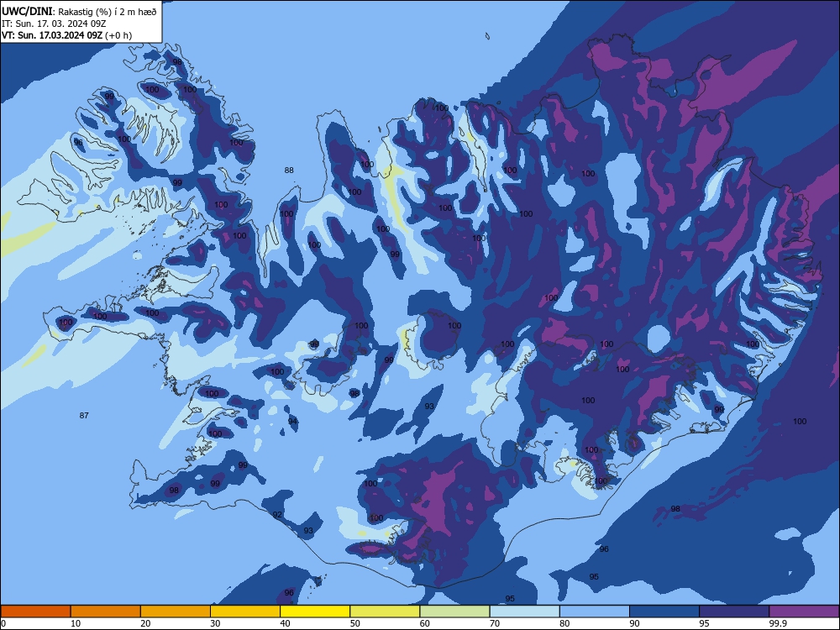
Task: Click the '88' humidity value on the map
Action: pyautogui.click(x=289, y=171)
